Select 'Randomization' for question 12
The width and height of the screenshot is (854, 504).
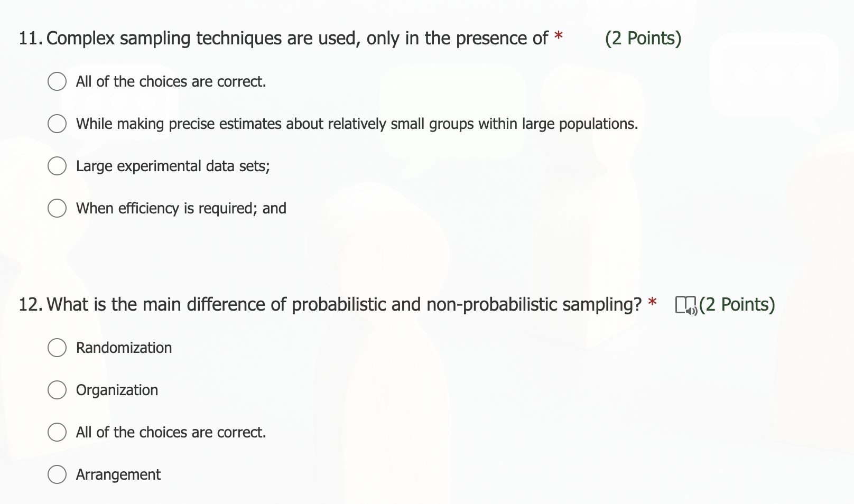click(57, 348)
